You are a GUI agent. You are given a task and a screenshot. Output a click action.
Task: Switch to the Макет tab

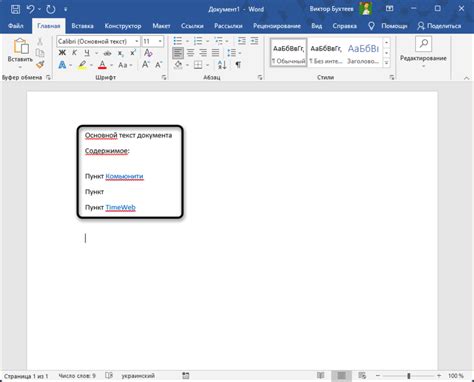[161, 26]
